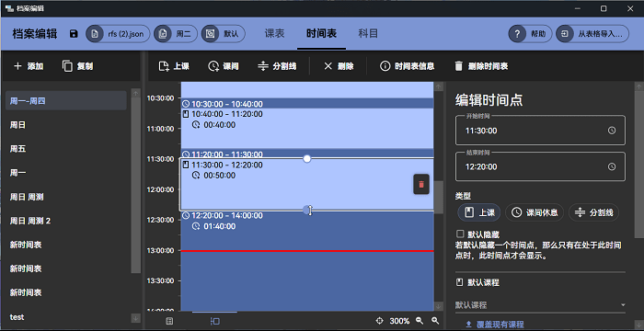The image size is (644, 331).
Task: Click the 开始时间 input field
Action: click(540, 131)
